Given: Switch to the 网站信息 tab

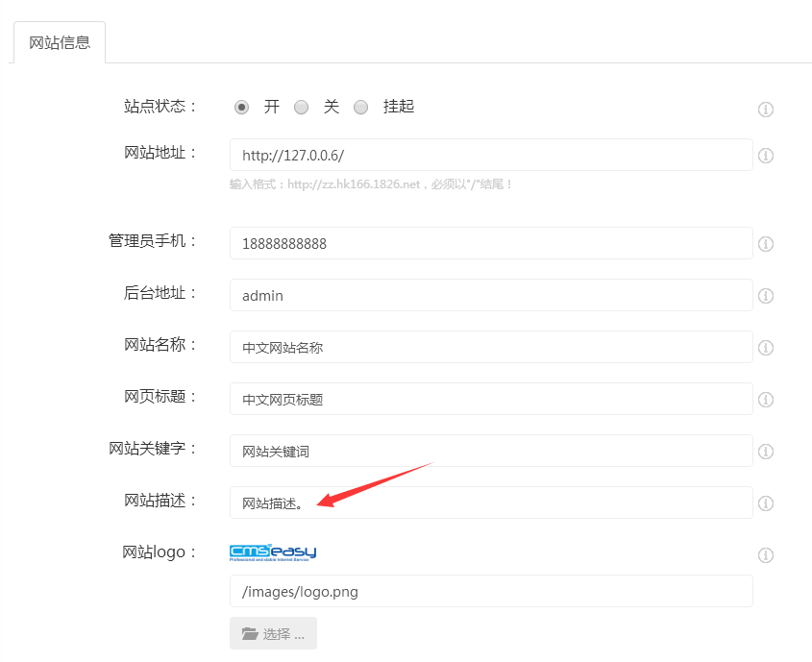Looking at the screenshot, I should (x=60, y=43).
